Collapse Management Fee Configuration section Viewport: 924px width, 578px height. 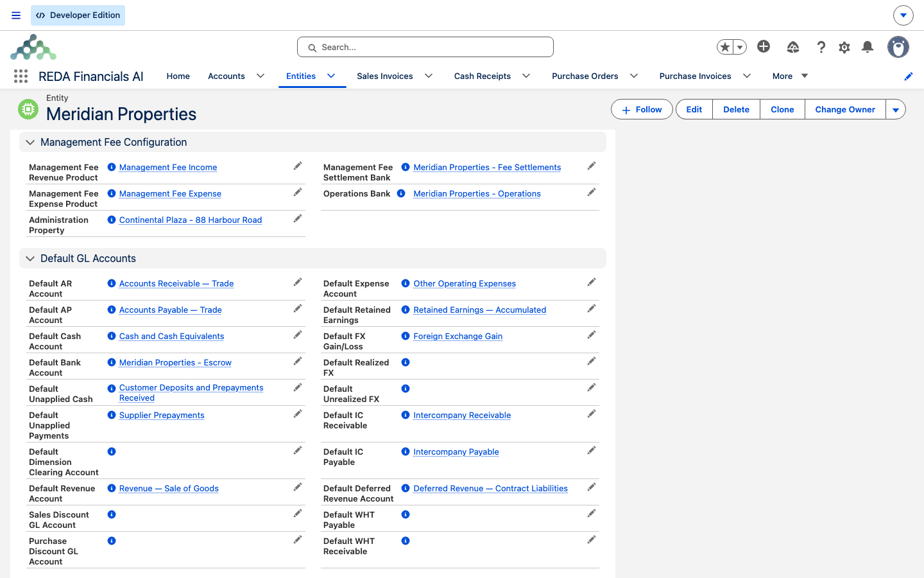[30, 143]
